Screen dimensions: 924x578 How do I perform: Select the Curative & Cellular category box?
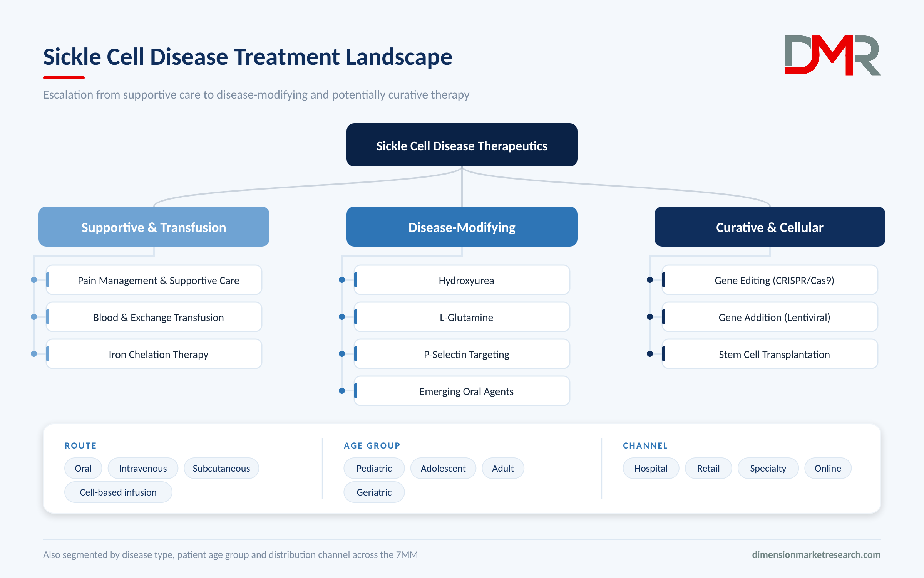point(770,227)
